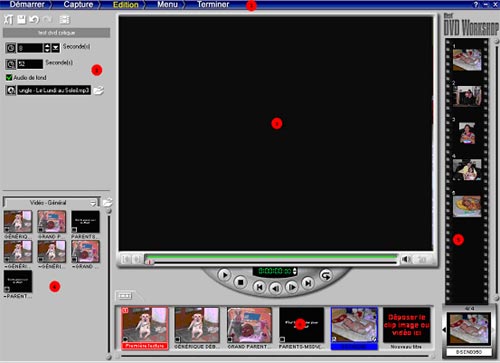This screenshot has width=500, height=363.
Task: Toggle the Audio de fond checkbox
Action: click(x=9, y=77)
